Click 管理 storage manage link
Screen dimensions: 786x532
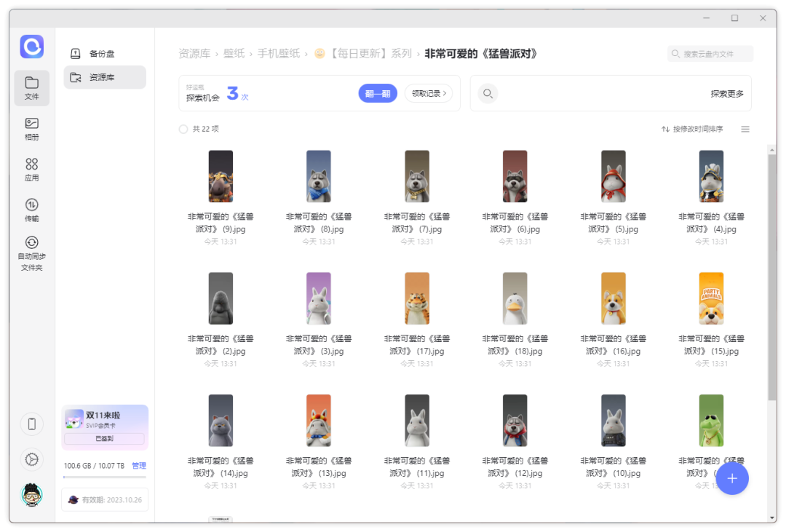139,466
